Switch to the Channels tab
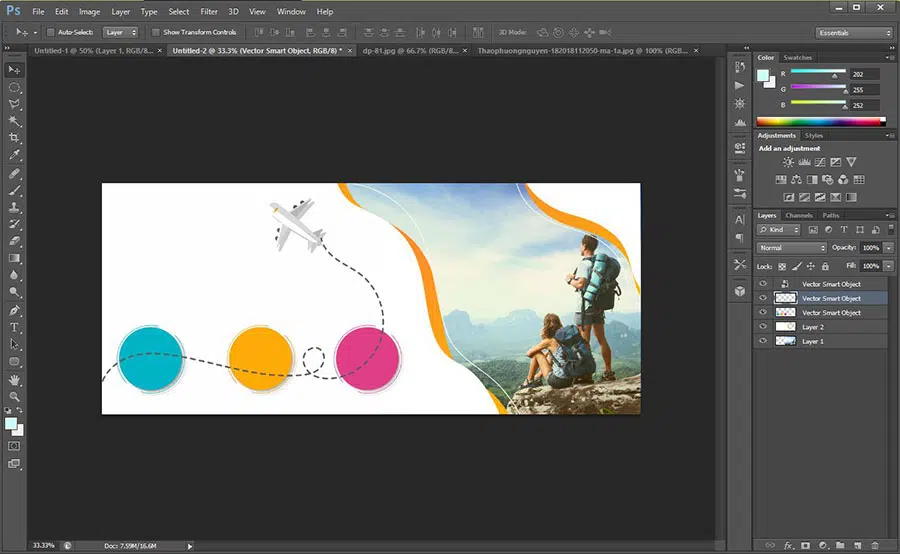 [798, 215]
